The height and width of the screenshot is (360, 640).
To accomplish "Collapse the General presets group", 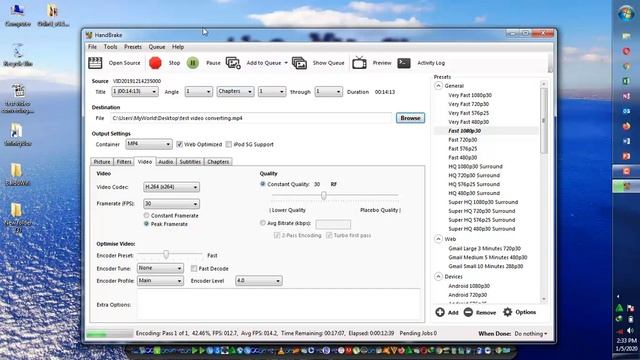I will click(x=438, y=86).
